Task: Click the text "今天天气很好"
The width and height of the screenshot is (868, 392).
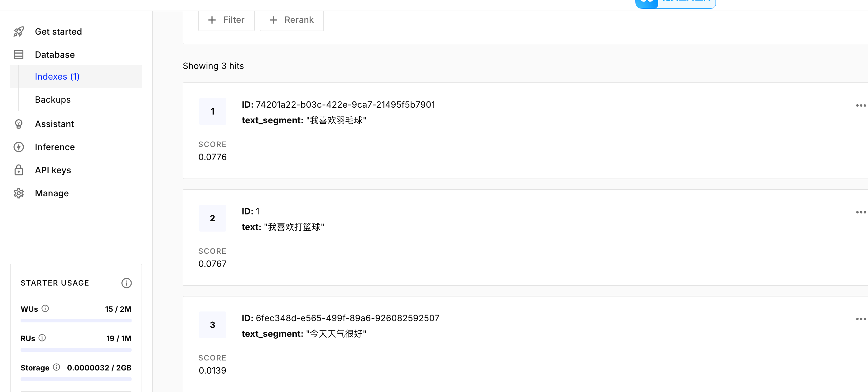Action: tap(336, 334)
